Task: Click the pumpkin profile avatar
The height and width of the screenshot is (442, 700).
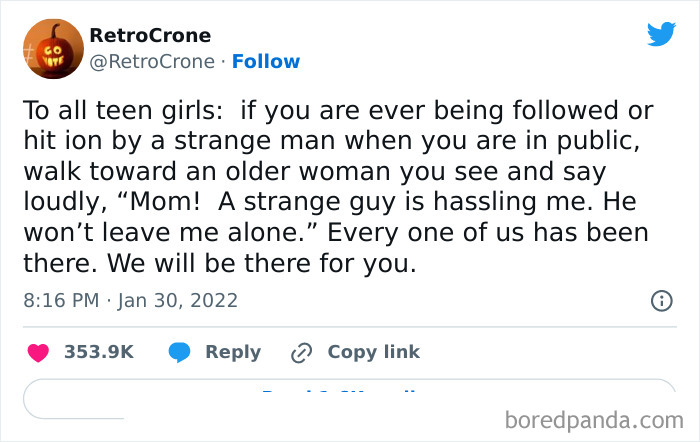Action: 49,48
